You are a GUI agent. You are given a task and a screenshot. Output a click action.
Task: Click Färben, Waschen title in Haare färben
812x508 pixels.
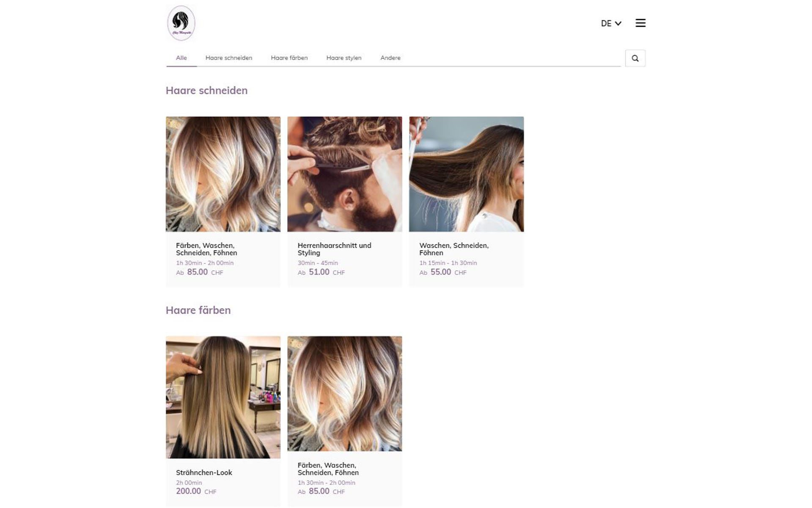pos(328,469)
